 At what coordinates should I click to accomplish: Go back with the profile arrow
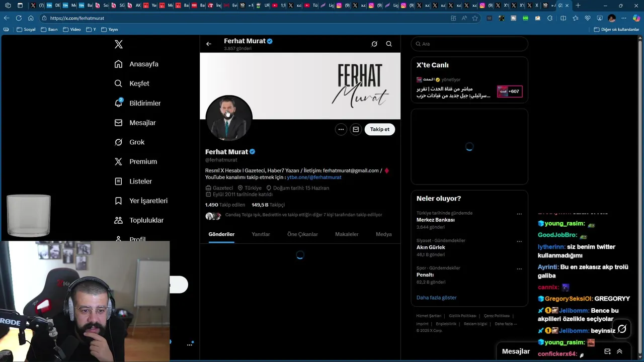209,44
